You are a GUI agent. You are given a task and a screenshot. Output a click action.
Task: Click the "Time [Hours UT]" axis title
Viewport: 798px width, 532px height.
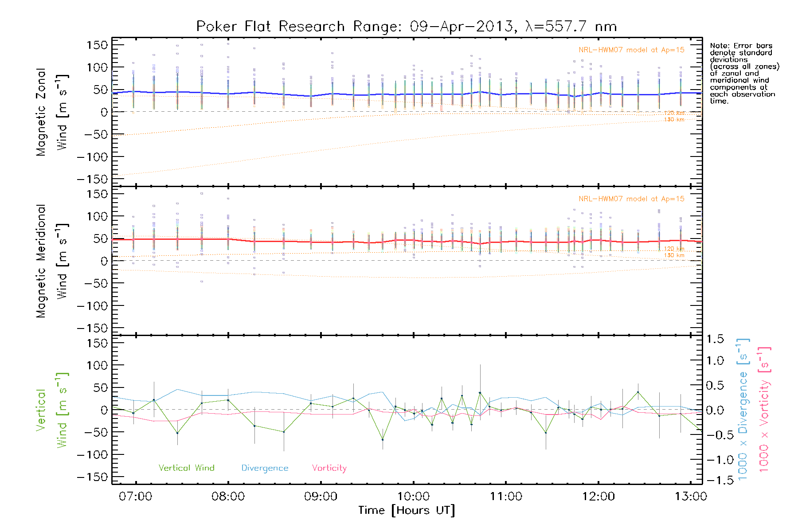(x=407, y=511)
